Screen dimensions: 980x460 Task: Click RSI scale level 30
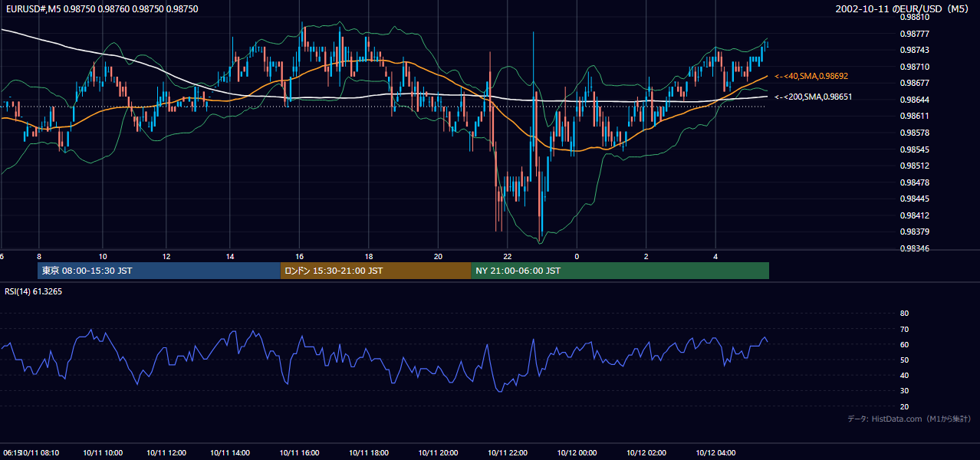pyautogui.click(x=904, y=391)
